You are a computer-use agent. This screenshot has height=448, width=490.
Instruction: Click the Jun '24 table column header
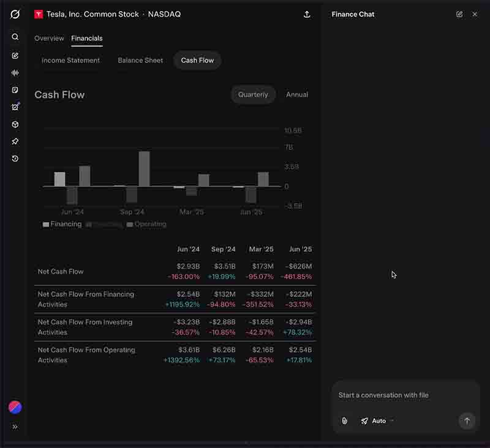click(x=188, y=249)
